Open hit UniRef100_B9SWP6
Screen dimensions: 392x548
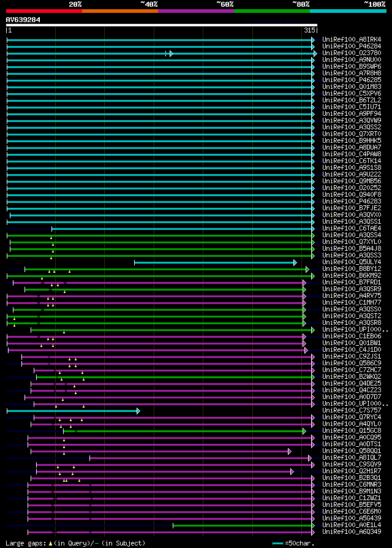tap(352, 66)
